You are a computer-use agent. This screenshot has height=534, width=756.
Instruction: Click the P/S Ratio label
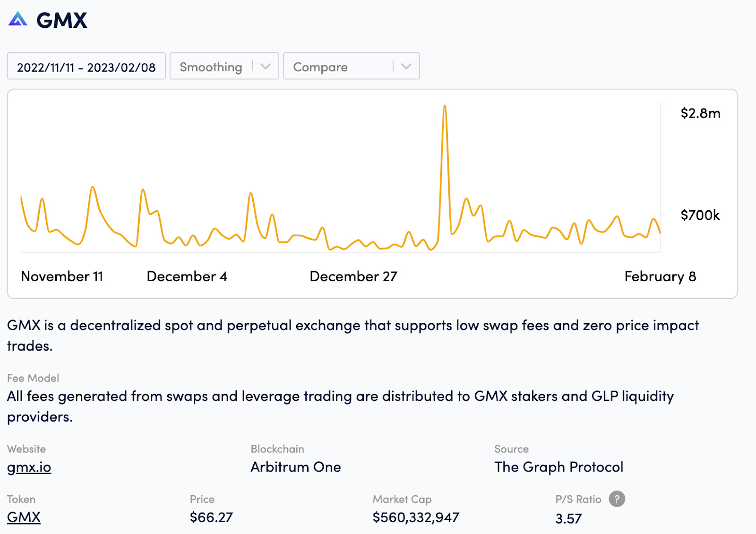point(578,500)
